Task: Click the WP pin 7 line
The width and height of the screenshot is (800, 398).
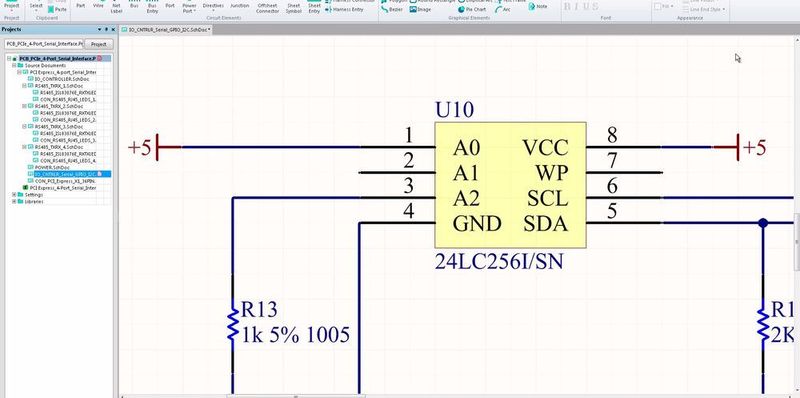Action: (624, 172)
